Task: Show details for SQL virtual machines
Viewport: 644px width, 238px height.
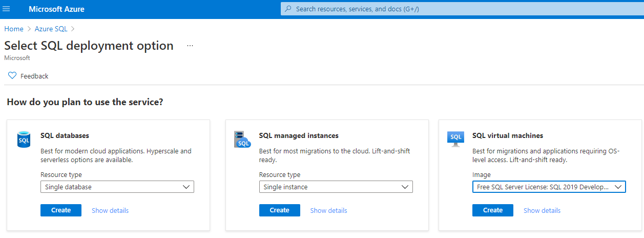Action: pyautogui.click(x=542, y=210)
